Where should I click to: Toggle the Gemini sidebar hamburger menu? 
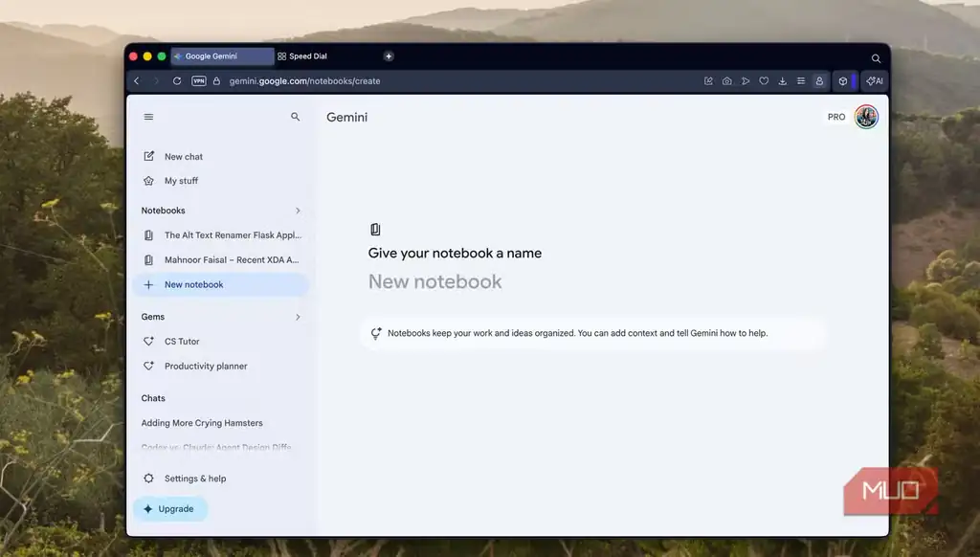click(x=148, y=117)
